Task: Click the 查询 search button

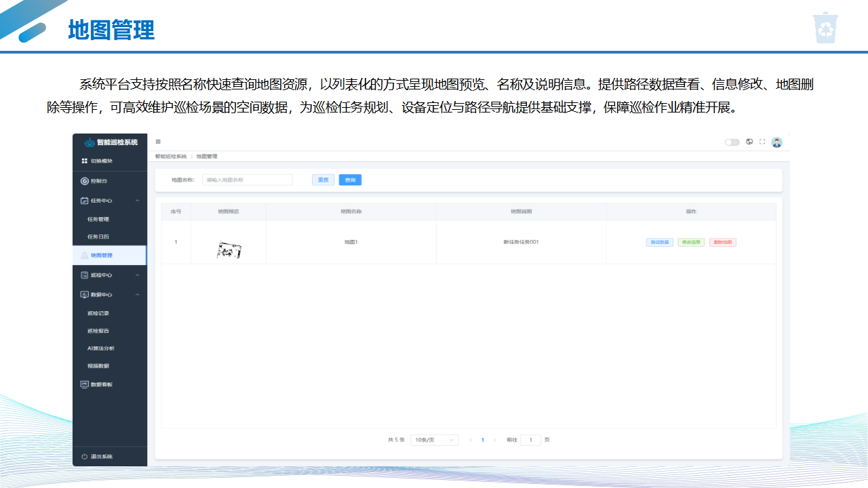Action: (x=350, y=180)
